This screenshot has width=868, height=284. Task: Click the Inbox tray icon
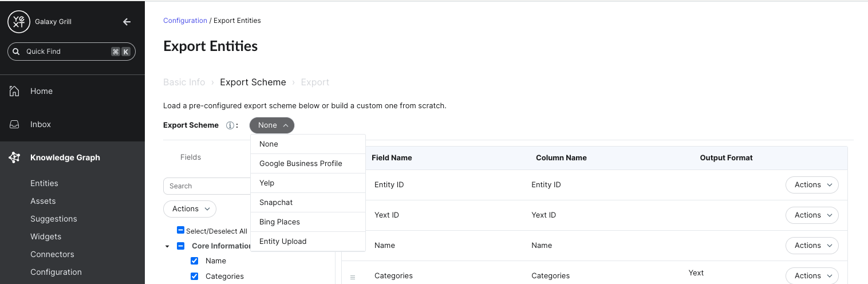pyautogui.click(x=15, y=124)
